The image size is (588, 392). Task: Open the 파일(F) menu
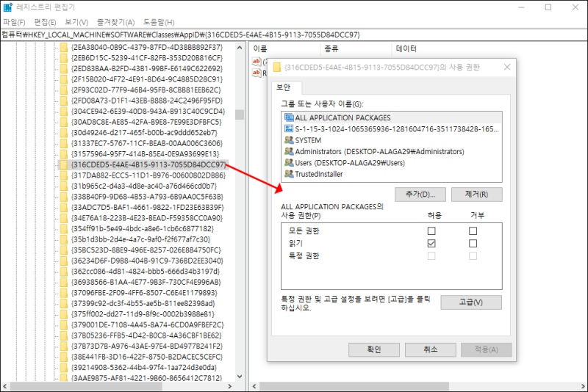click(x=14, y=23)
